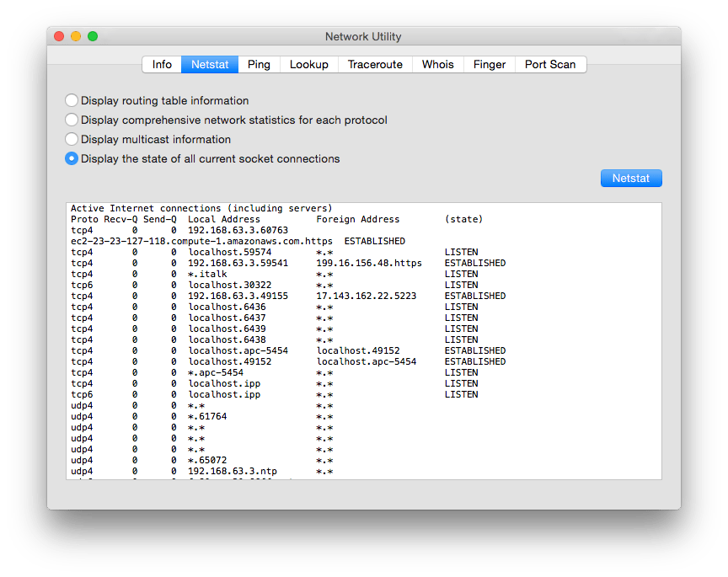Image resolution: width=728 pixels, height=577 pixels.
Task: Open the Finger tab
Action: [489, 64]
